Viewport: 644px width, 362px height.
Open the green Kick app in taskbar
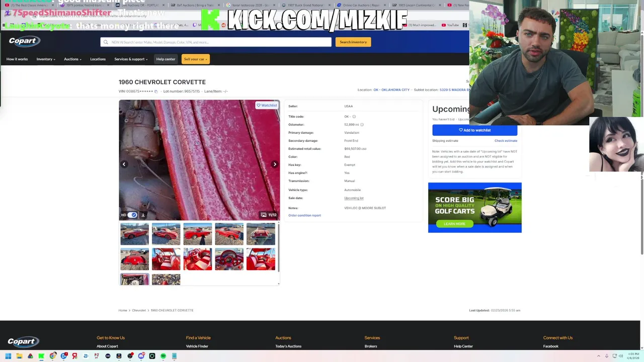pyautogui.click(x=41, y=356)
